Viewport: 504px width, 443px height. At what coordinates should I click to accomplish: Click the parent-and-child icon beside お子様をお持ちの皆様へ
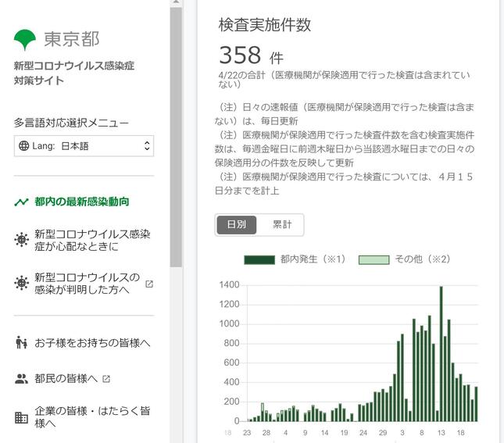click(21, 343)
